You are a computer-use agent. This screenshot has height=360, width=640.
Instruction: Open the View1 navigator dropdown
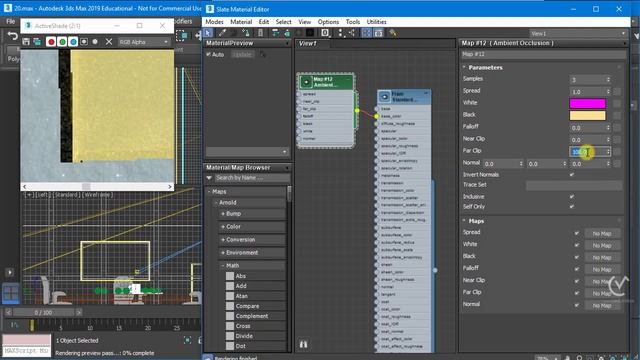[578, 33]
